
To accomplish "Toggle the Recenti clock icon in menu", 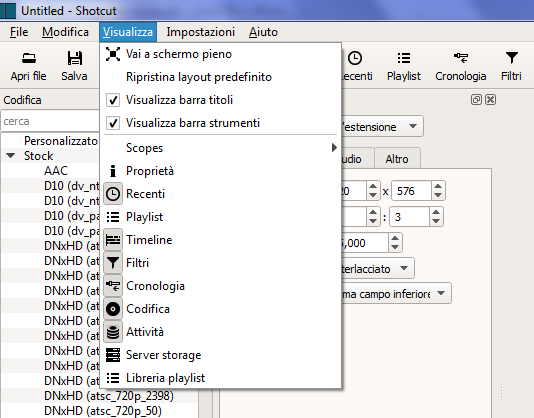I will 113,194.
